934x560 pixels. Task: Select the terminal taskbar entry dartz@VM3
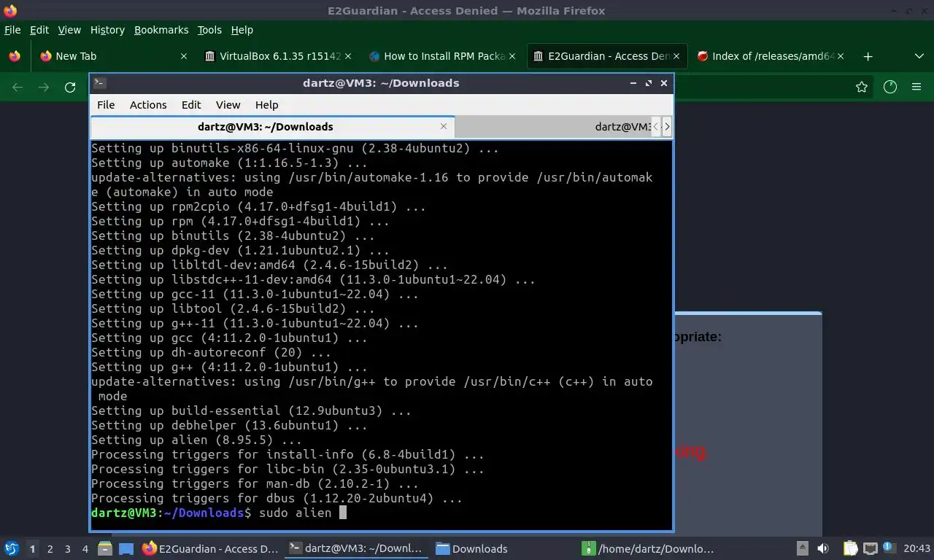click(x=356, y=548)
